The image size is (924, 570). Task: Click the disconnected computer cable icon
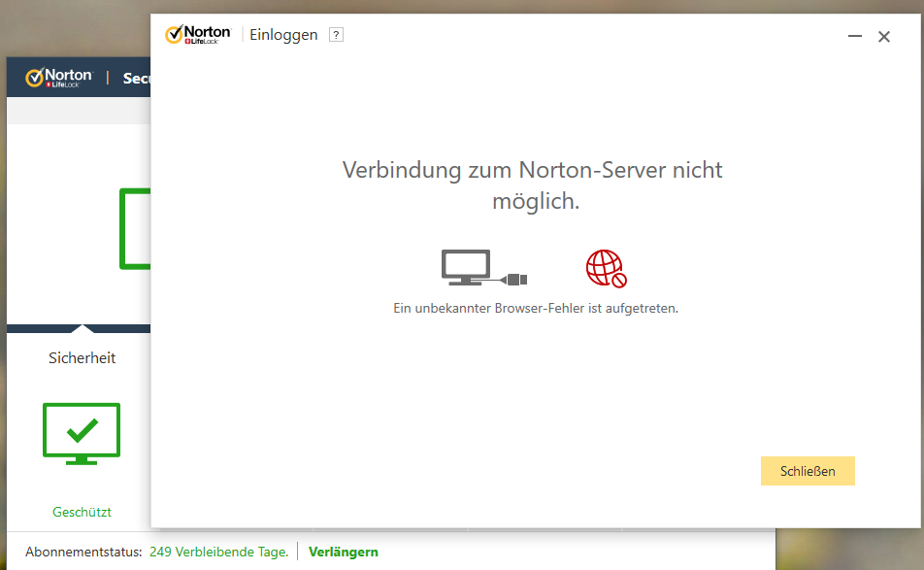click(x=484, y=268)
